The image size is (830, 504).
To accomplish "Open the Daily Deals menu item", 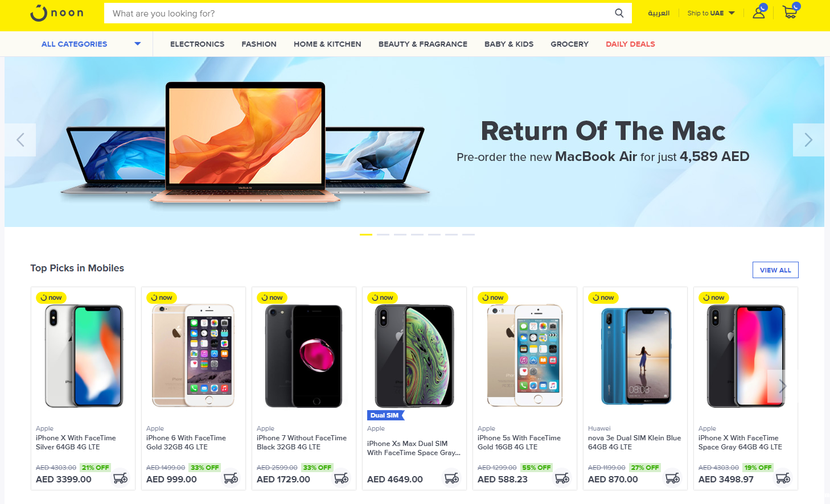I will coord(630,44).
